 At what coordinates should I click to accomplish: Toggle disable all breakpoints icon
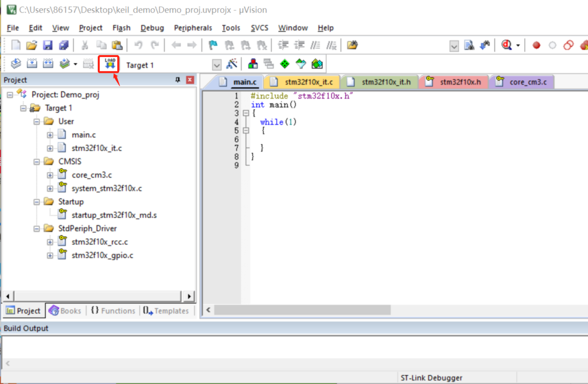[569, 45]
